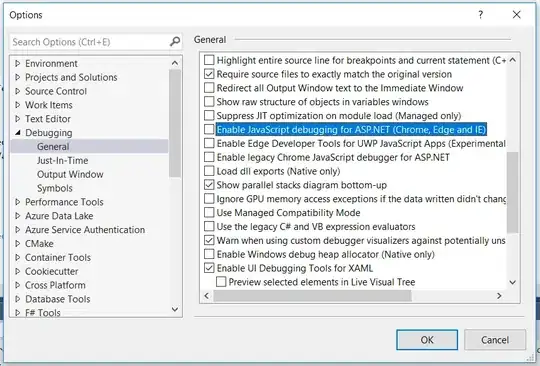Click the category tree vertical scrollbar thumb

click(x=175, y=123)
